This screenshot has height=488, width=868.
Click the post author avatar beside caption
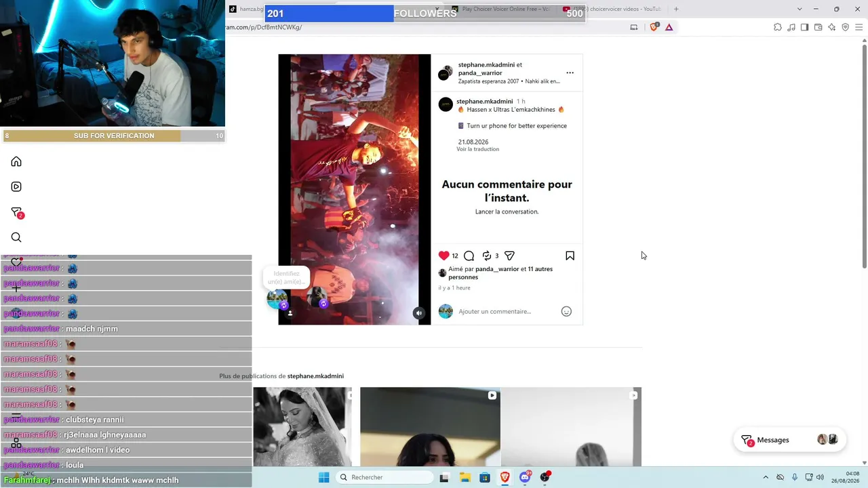[x=446, y=104]
